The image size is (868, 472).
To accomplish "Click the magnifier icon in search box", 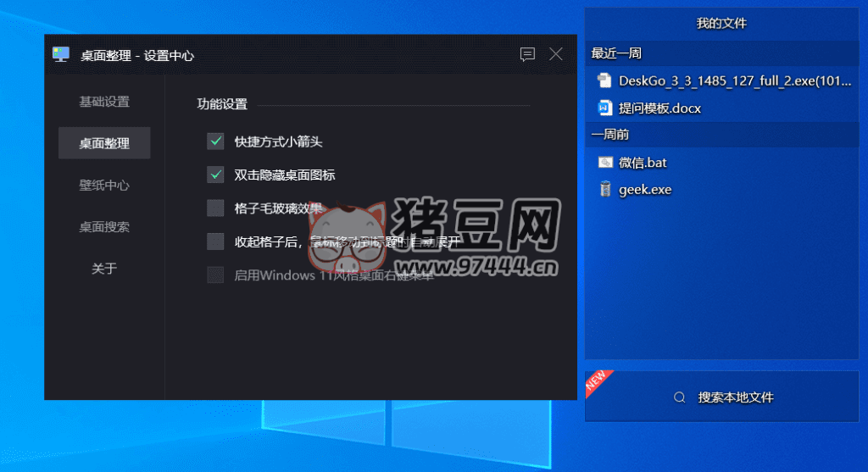I will click(679, 397).
